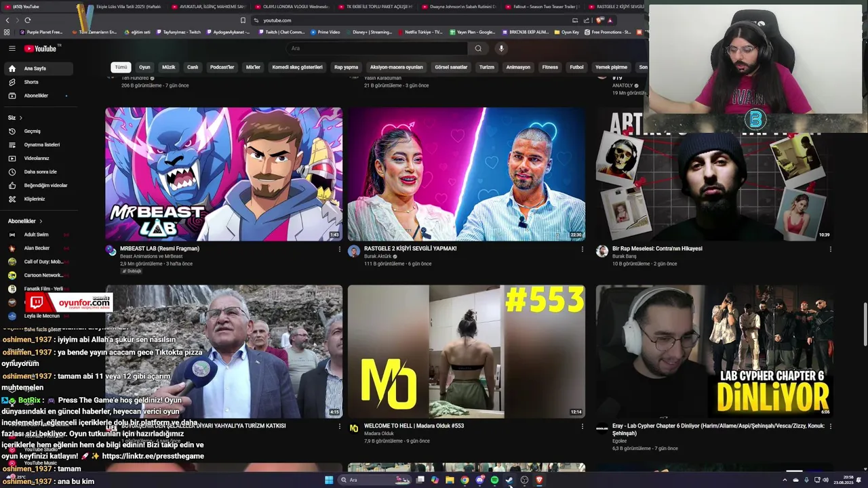The image size is (868, 488).
Task: Open Videolarınız in sidebar
Action: pos(37,158)
